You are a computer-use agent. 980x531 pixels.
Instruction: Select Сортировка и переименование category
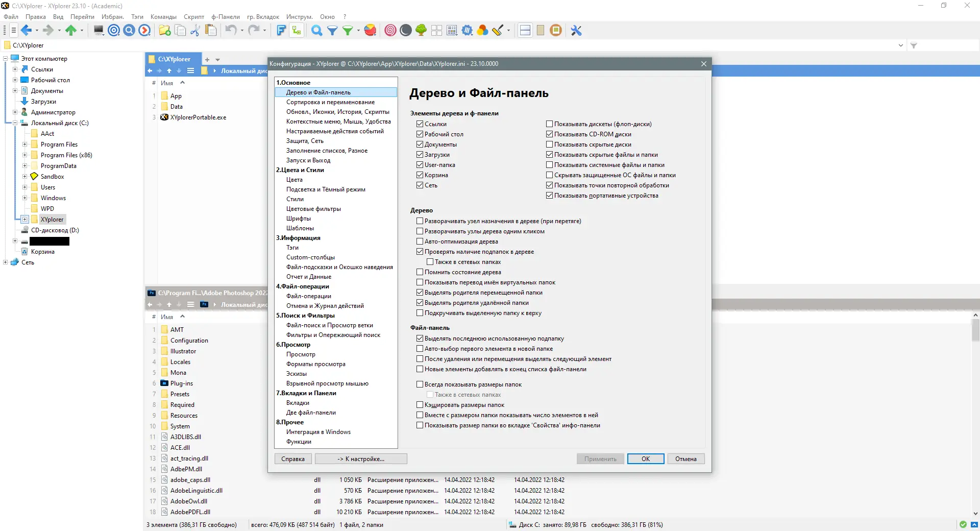coord(330,102)
